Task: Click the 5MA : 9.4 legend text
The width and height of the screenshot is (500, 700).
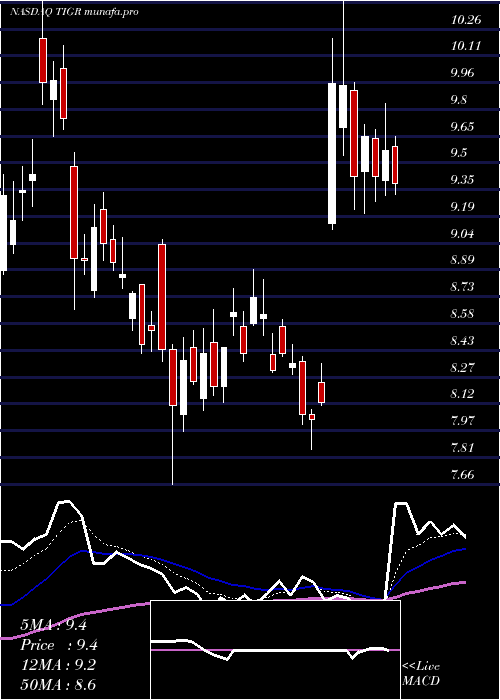Action: pos(54,625)
